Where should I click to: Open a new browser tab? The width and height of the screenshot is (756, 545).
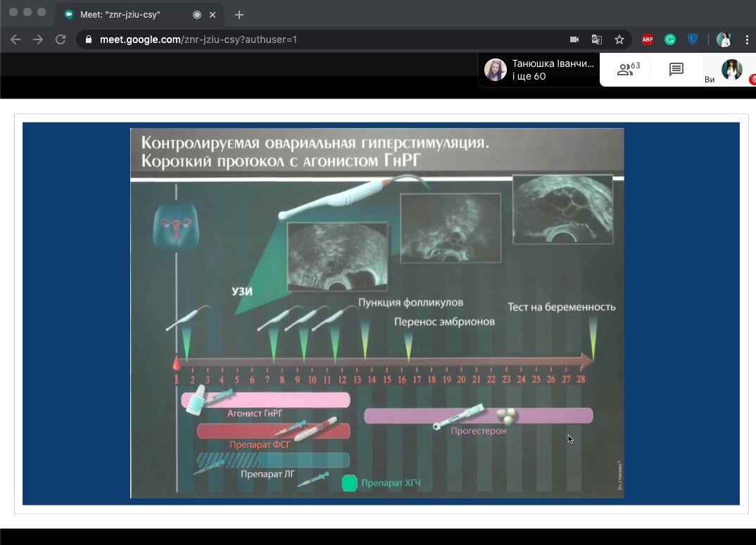click(239, 14)
